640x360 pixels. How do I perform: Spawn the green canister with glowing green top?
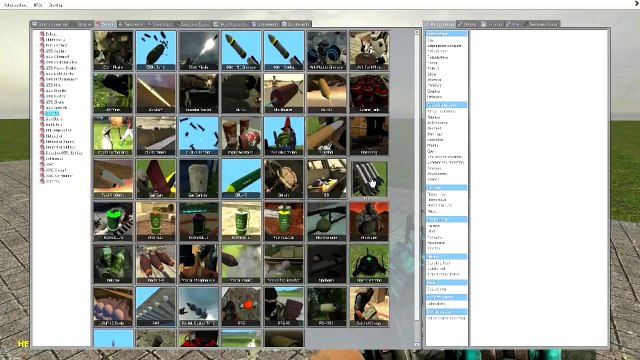113,221
